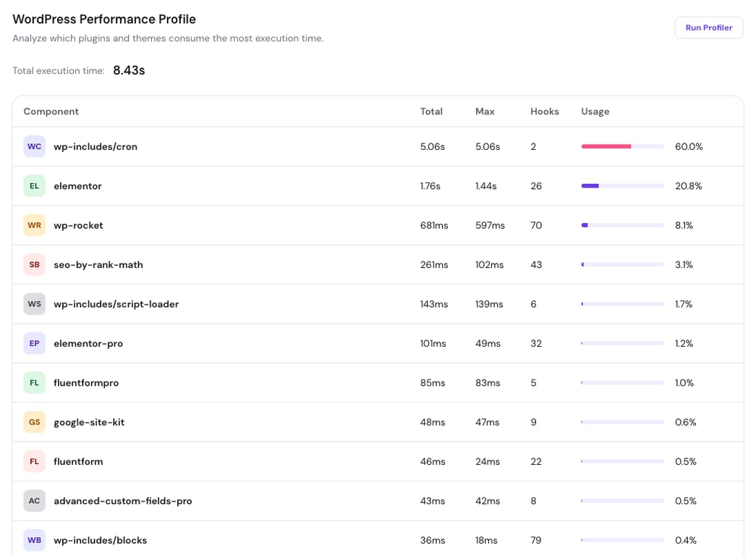Click the WC badge for wp-includes/cron

tap(34, 146)
